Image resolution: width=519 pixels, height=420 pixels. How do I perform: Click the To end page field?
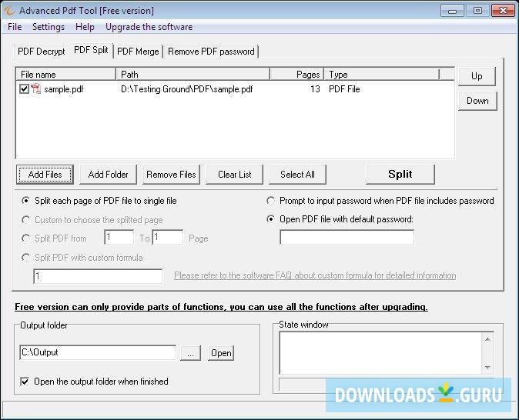point(168,238)
